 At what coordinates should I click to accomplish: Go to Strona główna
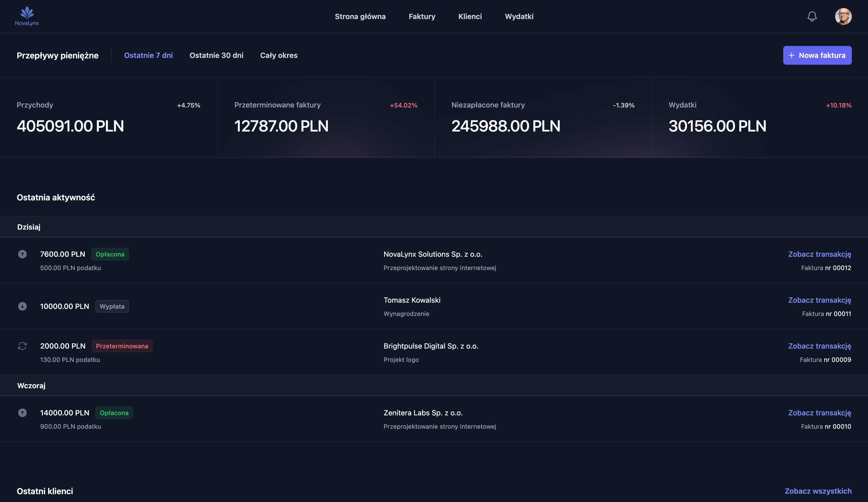click(360, 16)
